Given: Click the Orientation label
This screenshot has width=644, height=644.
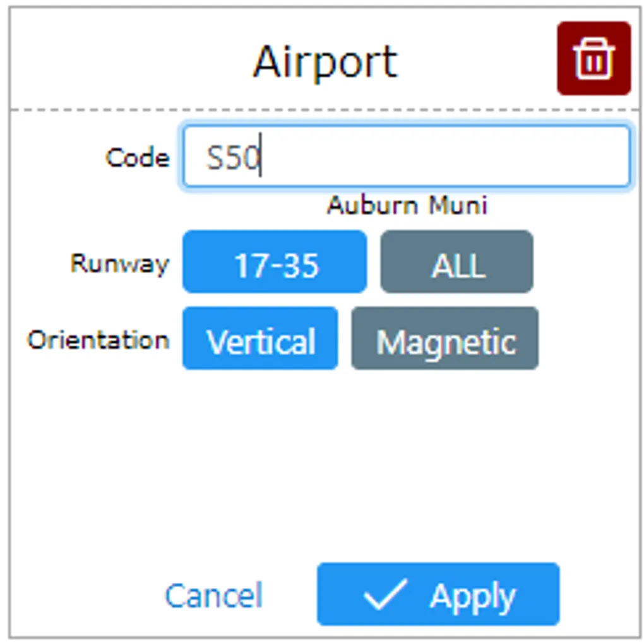Looking at the screenshot, I should tap(98, 340).
